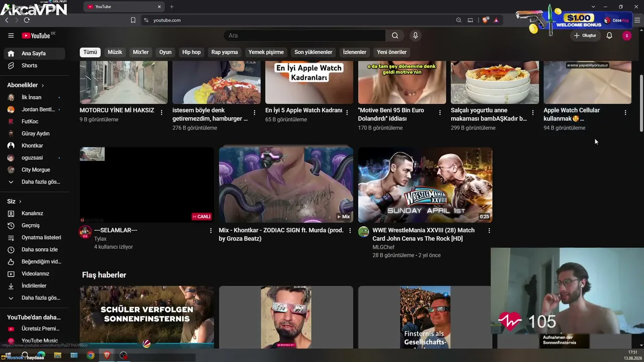Click the search magnifier button
644x362 pixels.
pyautogui.click(x=395, y=36)
